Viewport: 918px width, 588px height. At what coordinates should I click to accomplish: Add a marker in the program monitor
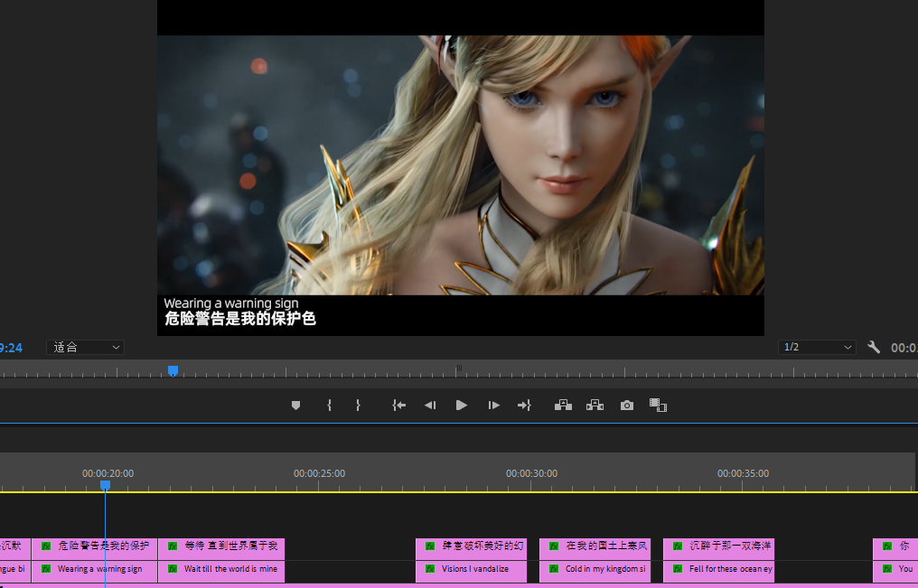295,406
